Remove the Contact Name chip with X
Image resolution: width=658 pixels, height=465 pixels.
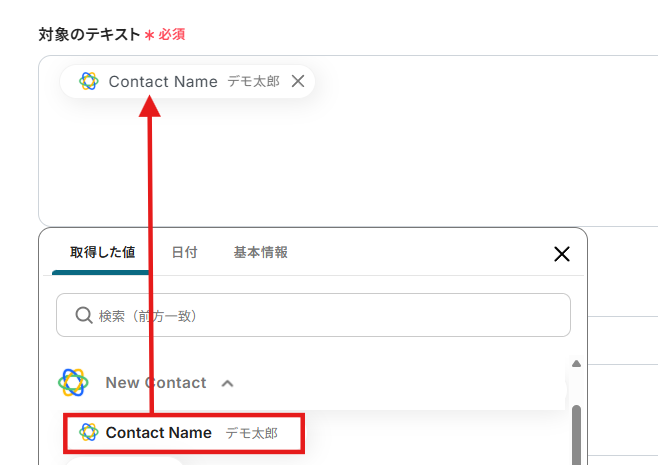point(297,82)
